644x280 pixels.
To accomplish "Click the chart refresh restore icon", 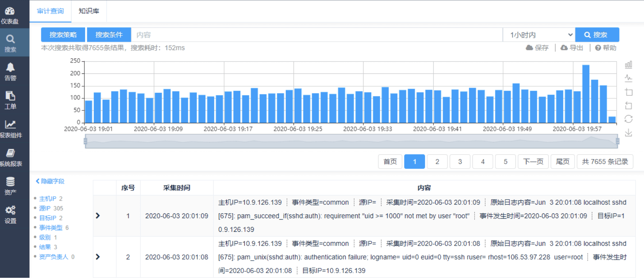I will pos(628,119).
